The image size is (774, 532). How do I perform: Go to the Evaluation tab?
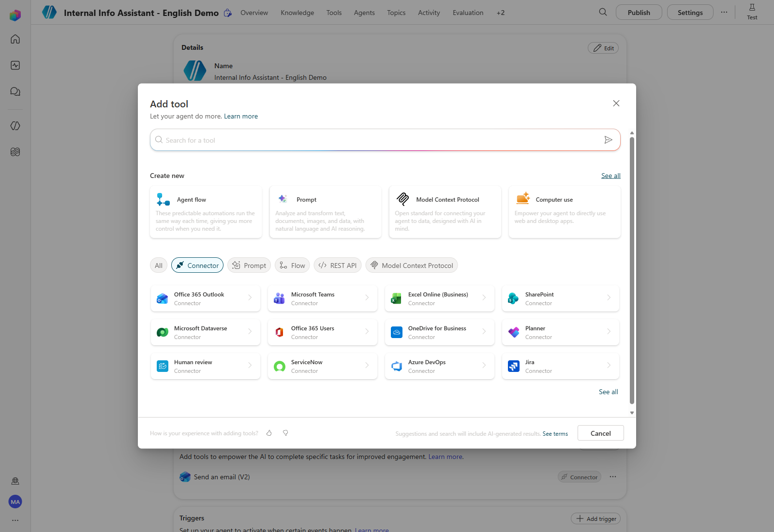(468, 13)
